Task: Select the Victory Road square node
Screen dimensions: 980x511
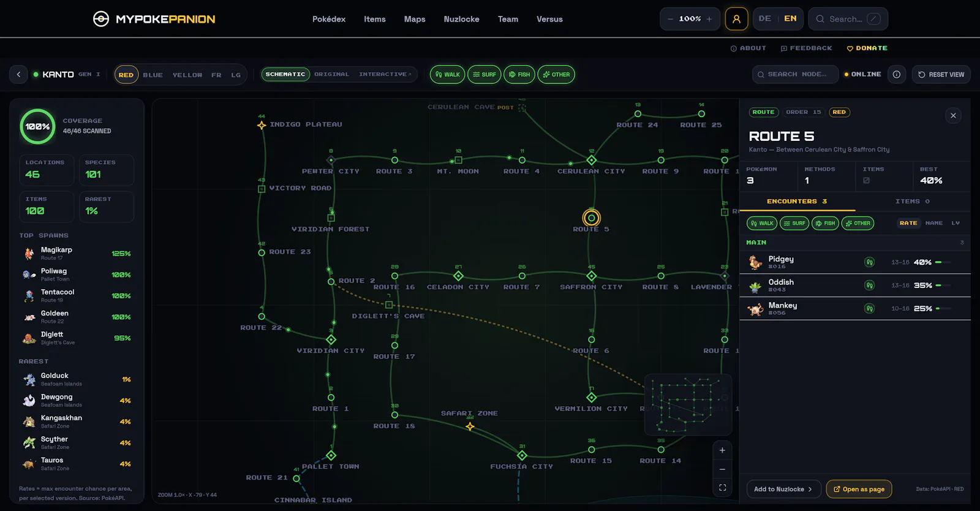Action: [262, 189]
